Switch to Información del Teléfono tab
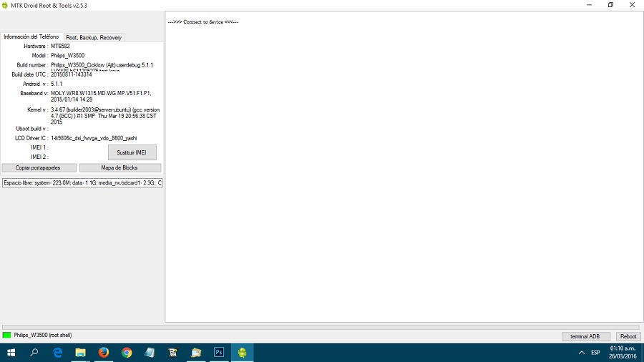The image size is (644, 362). tap(31, 36)
